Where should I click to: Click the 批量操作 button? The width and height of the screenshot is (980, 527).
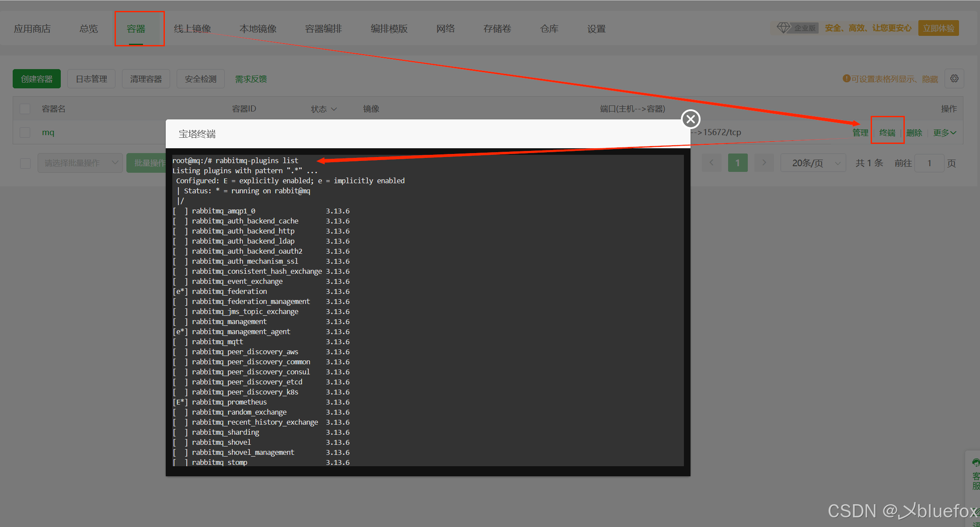click(147, 163)
